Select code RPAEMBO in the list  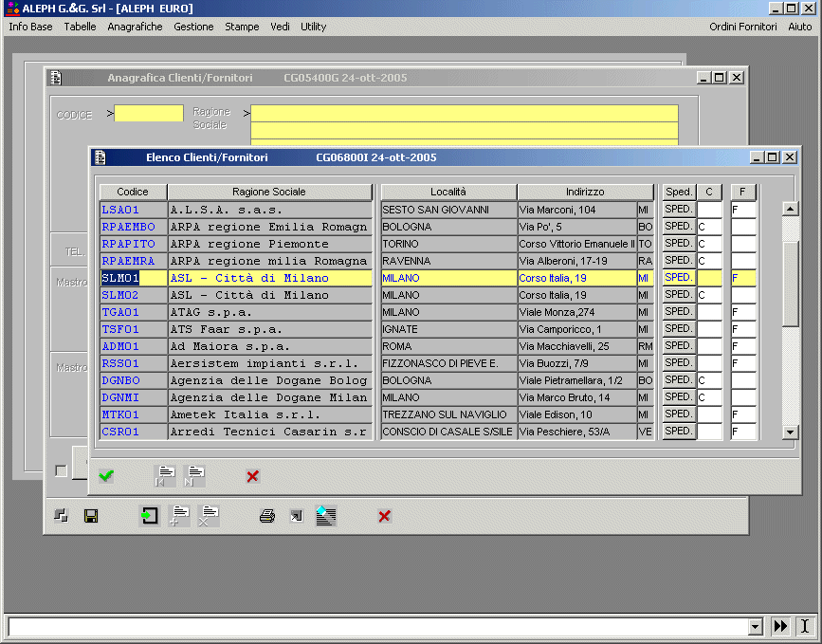133,227
